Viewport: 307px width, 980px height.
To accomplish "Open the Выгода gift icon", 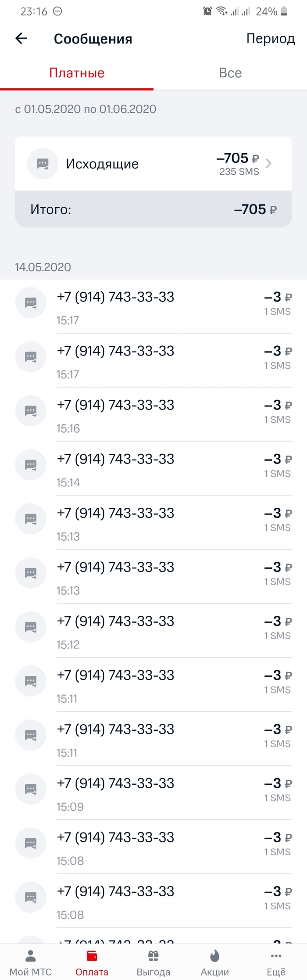I will click(x=153, y=956).
